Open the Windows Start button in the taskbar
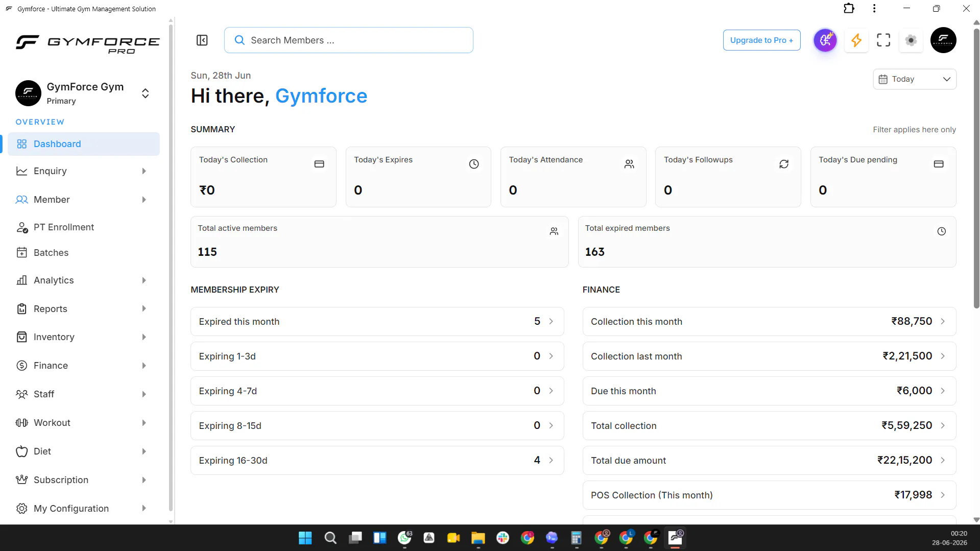This screenshot has height=551, width=980. pyautogui.click(x=305, y=538)
